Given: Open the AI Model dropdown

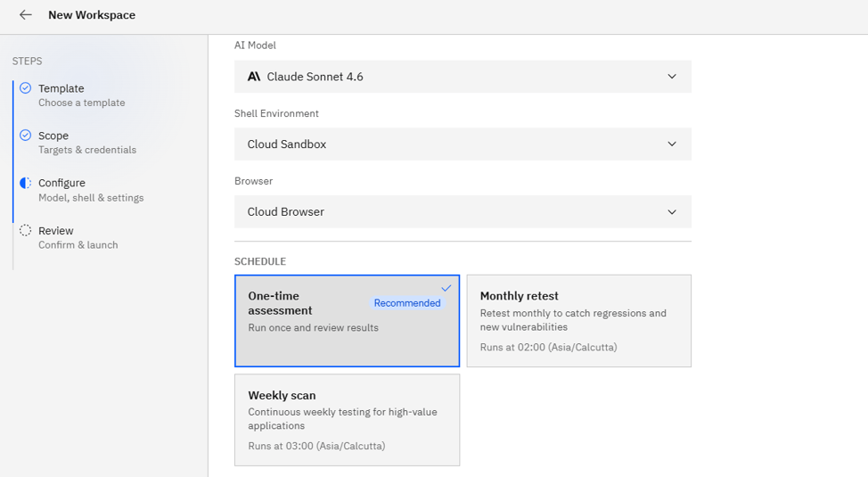Looking at the screenshot, I should [x=463, y=77].
